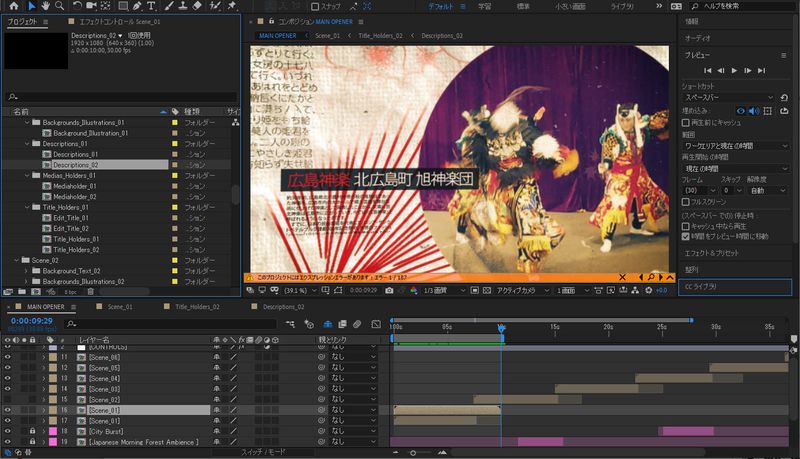Viewport: 800px width, 459px height.
Task: Select the Eraser tool
Action: (x=197, y=6)
